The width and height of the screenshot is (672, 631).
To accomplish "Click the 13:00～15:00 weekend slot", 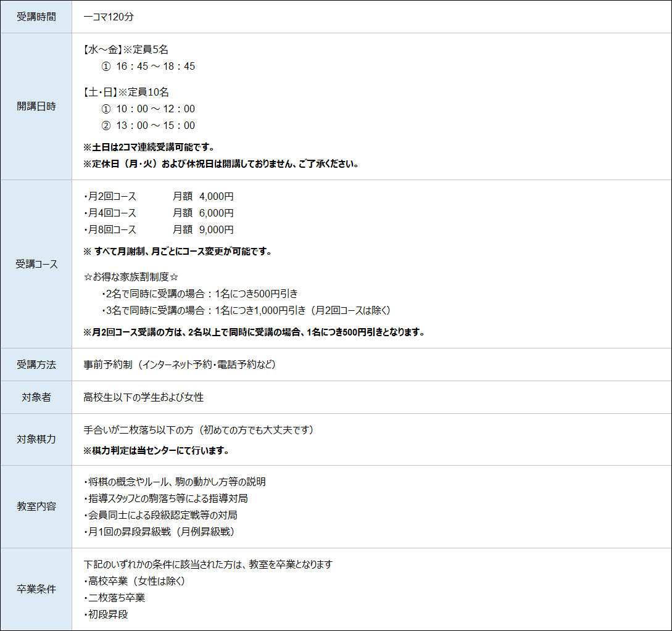I will click(155, 125).
